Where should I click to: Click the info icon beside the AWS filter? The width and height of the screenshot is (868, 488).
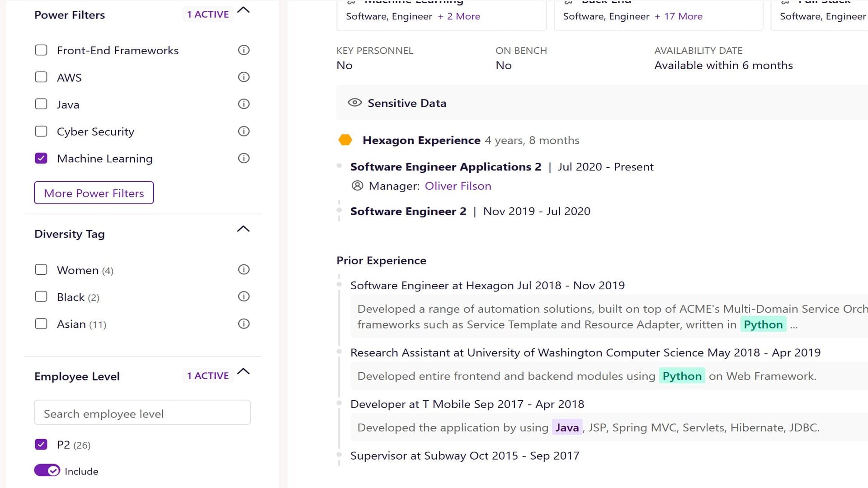(x=243, y=77)
